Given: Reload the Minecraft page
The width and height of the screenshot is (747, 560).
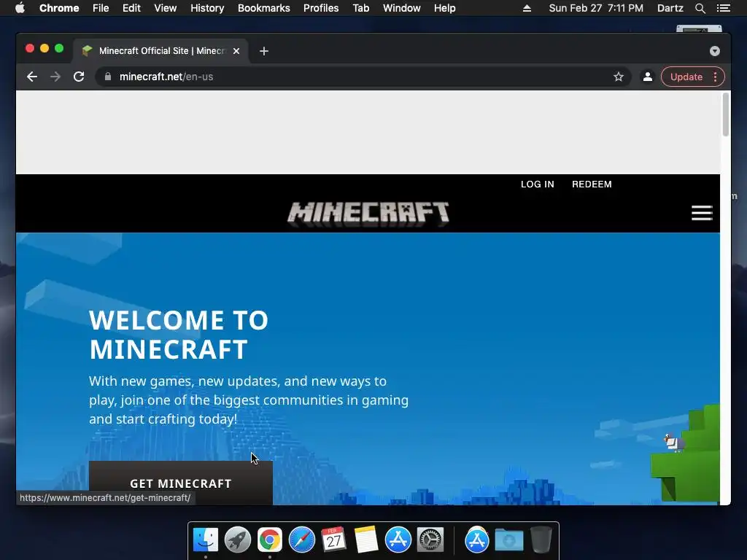Looking at the screenshot, I should (x=79, y=77).
